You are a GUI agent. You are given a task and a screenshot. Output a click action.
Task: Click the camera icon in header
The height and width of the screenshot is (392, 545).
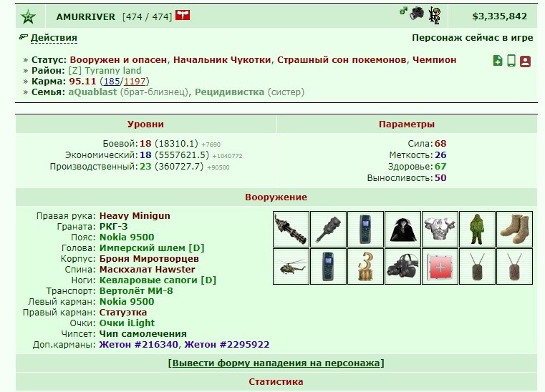click(417, 14)
